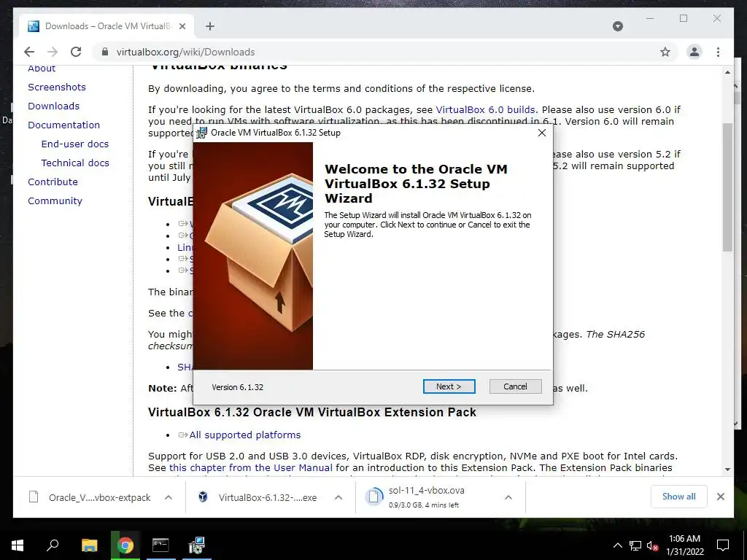
Task: Close the VirtualBox 6.1.32 Setup dialog
Action: tap(542, 133)
